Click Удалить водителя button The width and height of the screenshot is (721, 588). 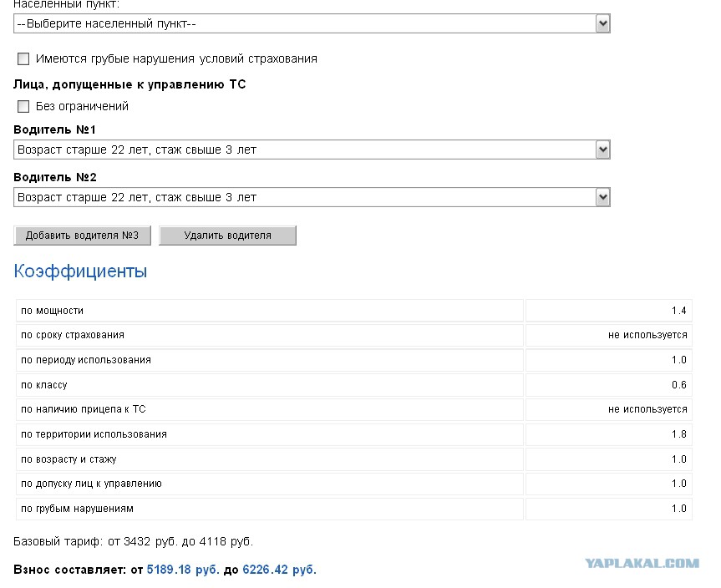227,236
